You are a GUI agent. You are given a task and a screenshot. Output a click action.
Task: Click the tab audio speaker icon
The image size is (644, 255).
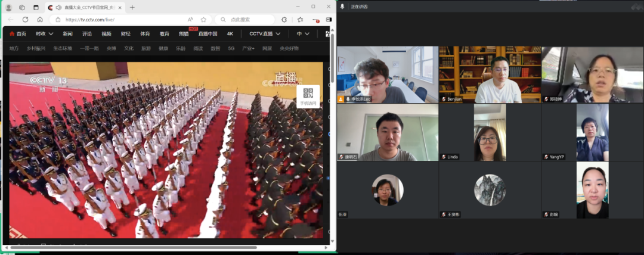[58, 8]
